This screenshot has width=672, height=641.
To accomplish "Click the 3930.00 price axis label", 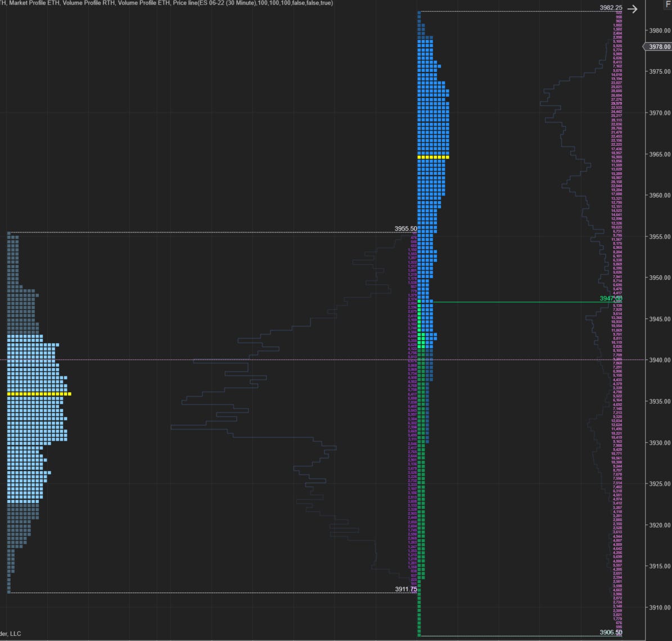I will tap(660, 442).
